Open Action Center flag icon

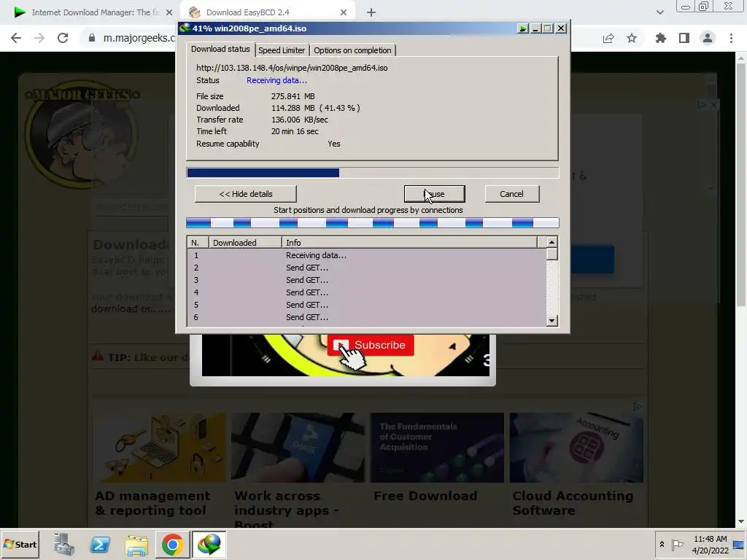[x=677, y=544]
